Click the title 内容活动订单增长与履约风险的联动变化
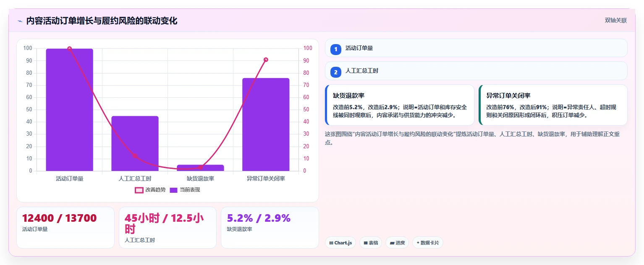The image size is (644, 265). coord(102,21)
